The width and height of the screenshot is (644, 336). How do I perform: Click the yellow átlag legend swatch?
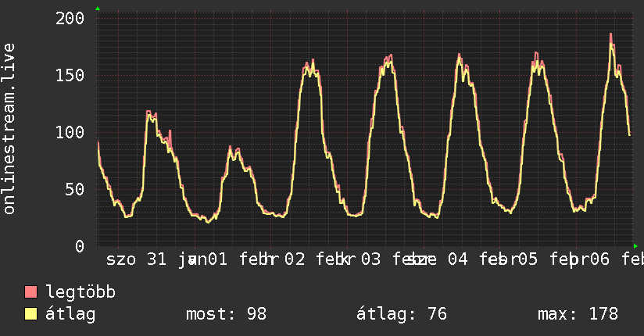(x=31, y=315)
